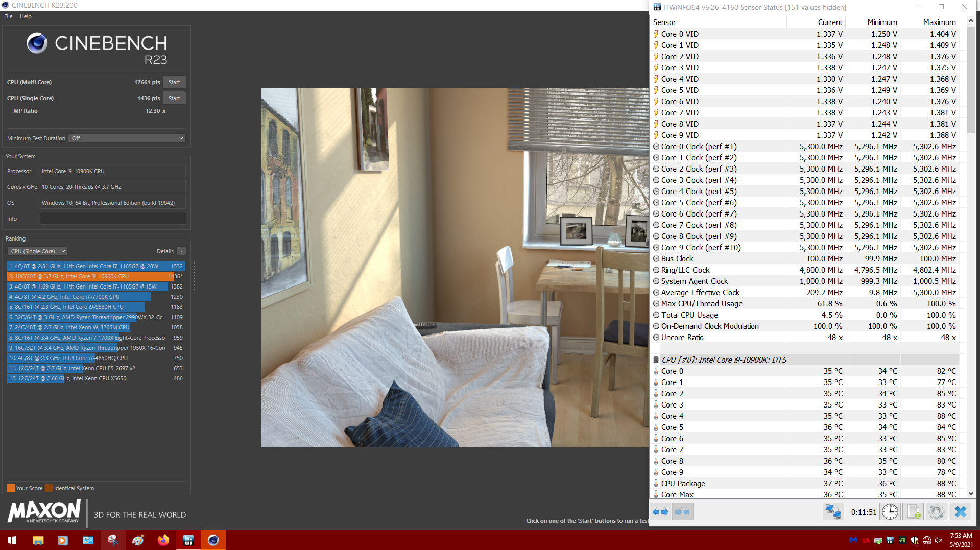Open File Explorer from taskbar
Image resolution: width=980 pixels, height=550 pixels.
[38, 540]
